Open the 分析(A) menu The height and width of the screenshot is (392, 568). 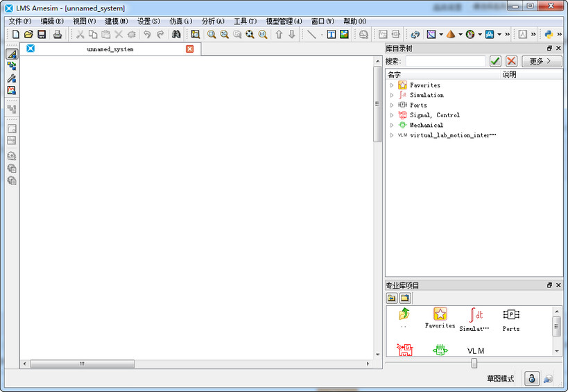213,22
